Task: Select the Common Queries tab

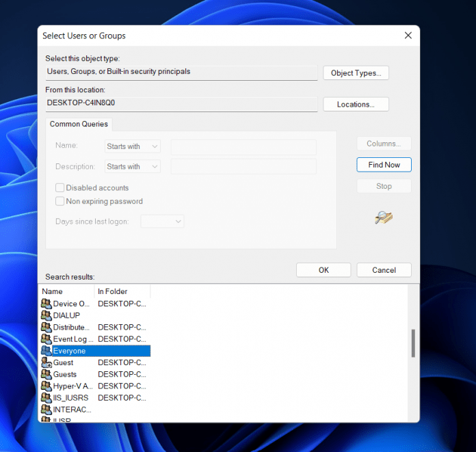Action: pyautogui.click(x=79, y=124)
